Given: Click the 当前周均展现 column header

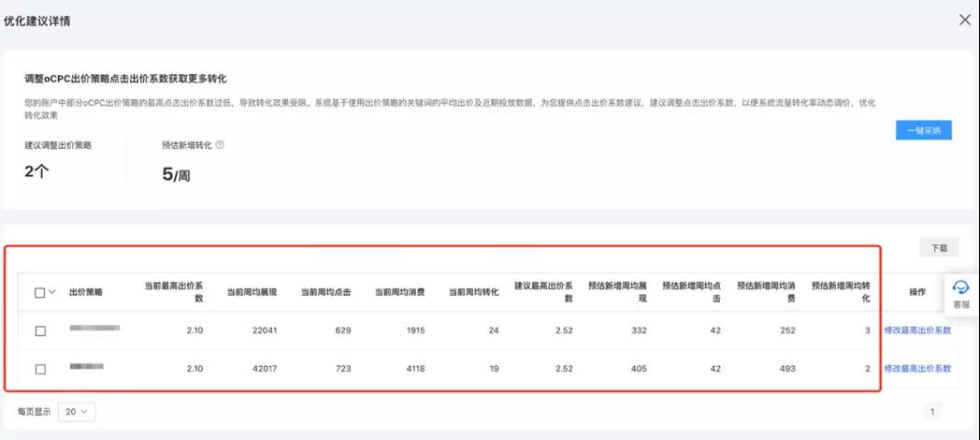Looking at the screenshot, I should [x=252, y=292].
